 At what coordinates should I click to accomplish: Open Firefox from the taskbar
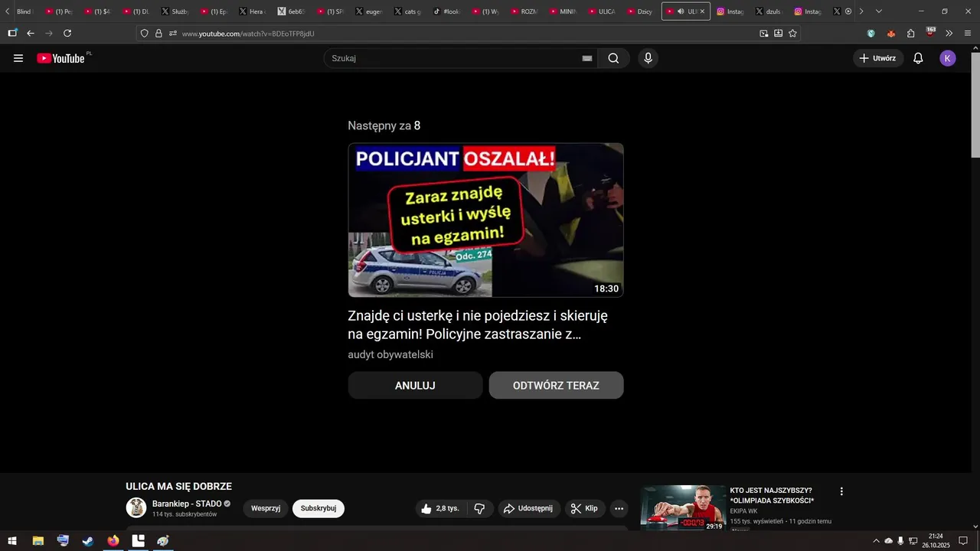pyautogui.click(x=113, y=540)
